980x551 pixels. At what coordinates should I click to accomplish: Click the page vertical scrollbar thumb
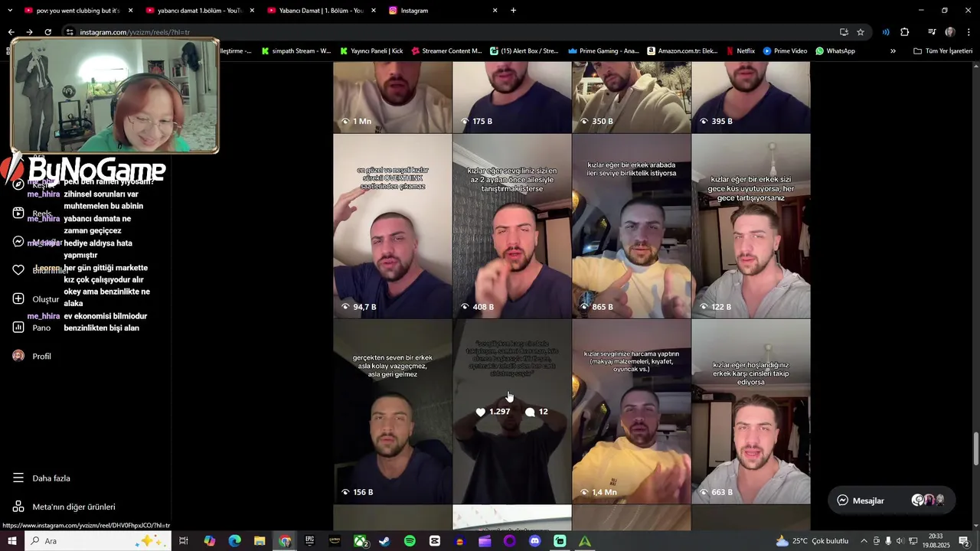pyautogui.click(x=975, y=448)
